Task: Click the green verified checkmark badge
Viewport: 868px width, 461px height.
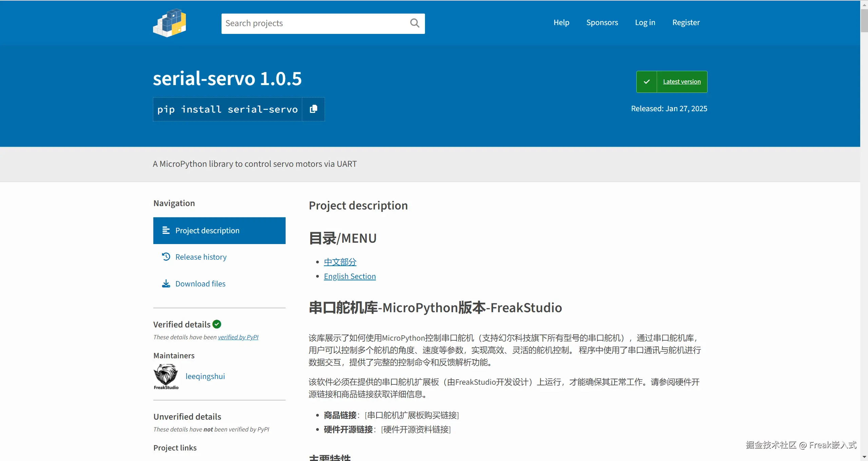Action: click(217, 324)
